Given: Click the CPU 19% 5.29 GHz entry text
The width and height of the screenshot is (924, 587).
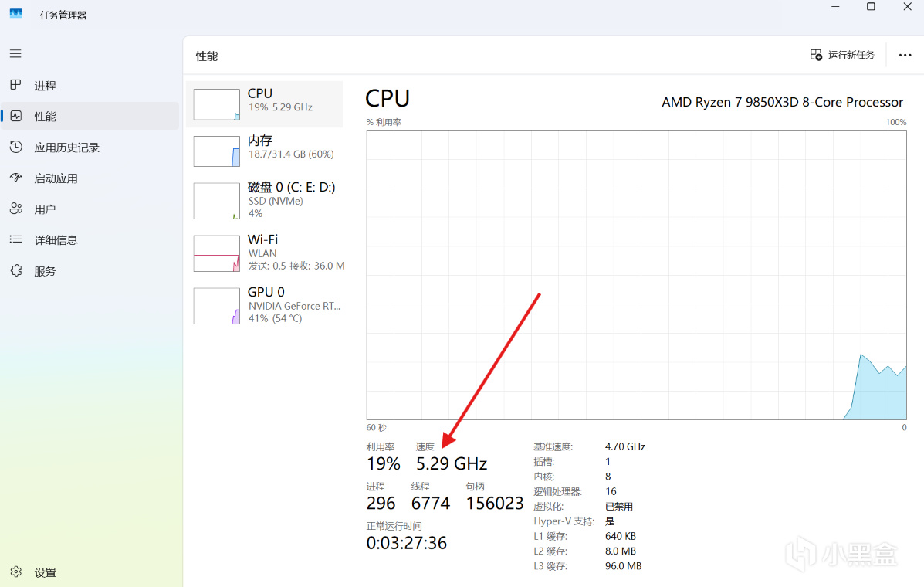Looking at the screenshot, I should point(280,100).
